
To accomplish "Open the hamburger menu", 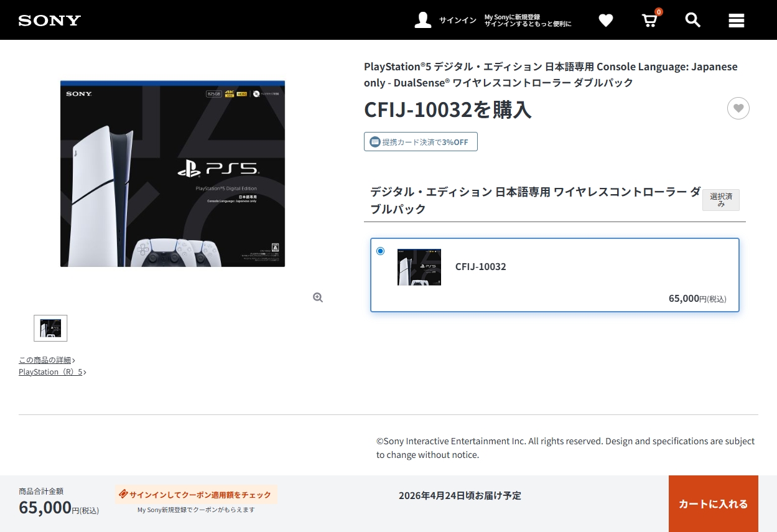I will click(x=736, y=21).
